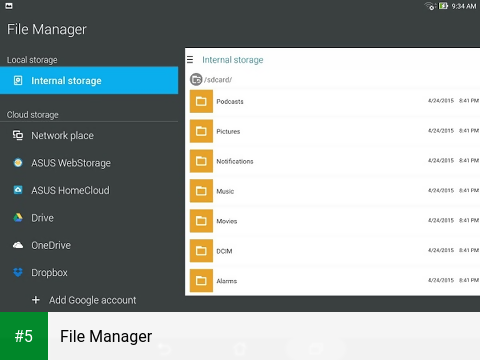Open the Notifications folder icon
The image size is (480, 360).
pos(201,161)
